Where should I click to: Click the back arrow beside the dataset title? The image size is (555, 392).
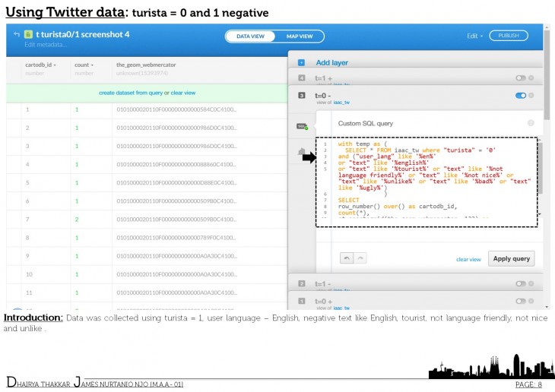(x=16, y=34)
